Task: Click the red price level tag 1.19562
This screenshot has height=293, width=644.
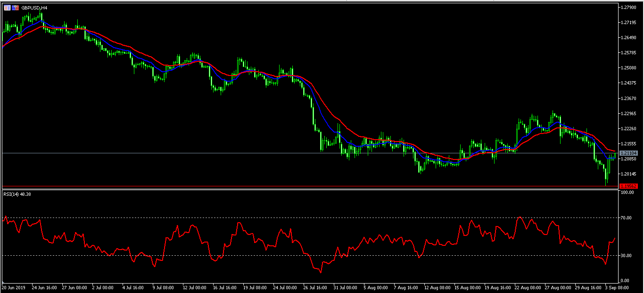Action: coord(628,186)
